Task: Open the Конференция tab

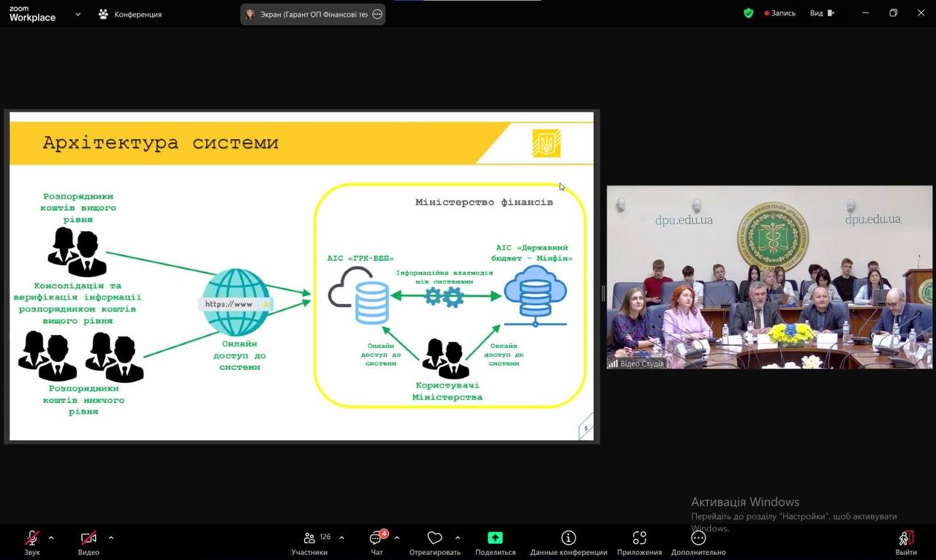Action: pyautogui.click(x=130, y=14)
